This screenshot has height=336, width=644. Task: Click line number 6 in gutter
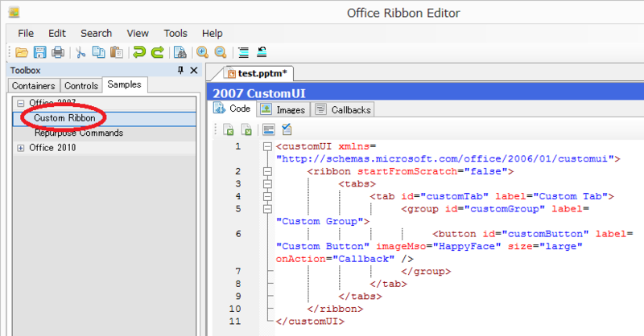tap(238, 234)
